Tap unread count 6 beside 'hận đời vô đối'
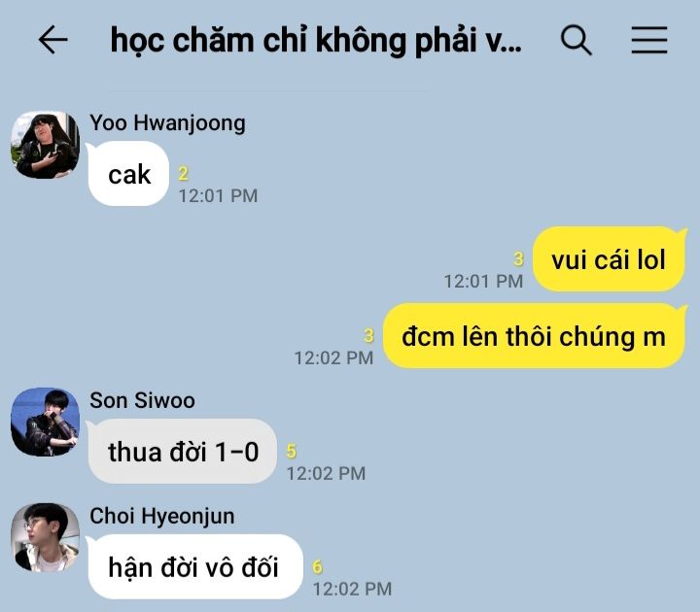Image resolution: width=700 pixels, height=612 pixels. click(317, 566)
